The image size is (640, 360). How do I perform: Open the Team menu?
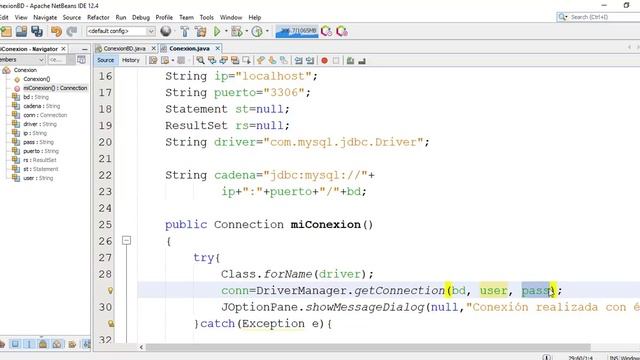186,18
